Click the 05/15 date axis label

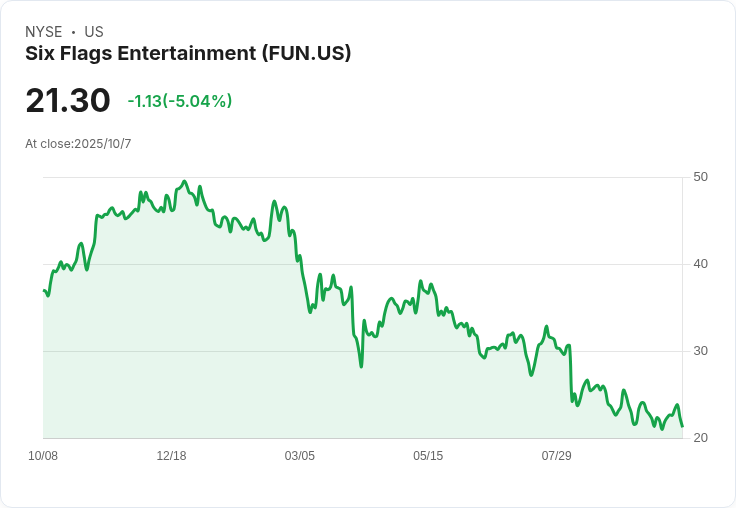[x=428, y=456]
